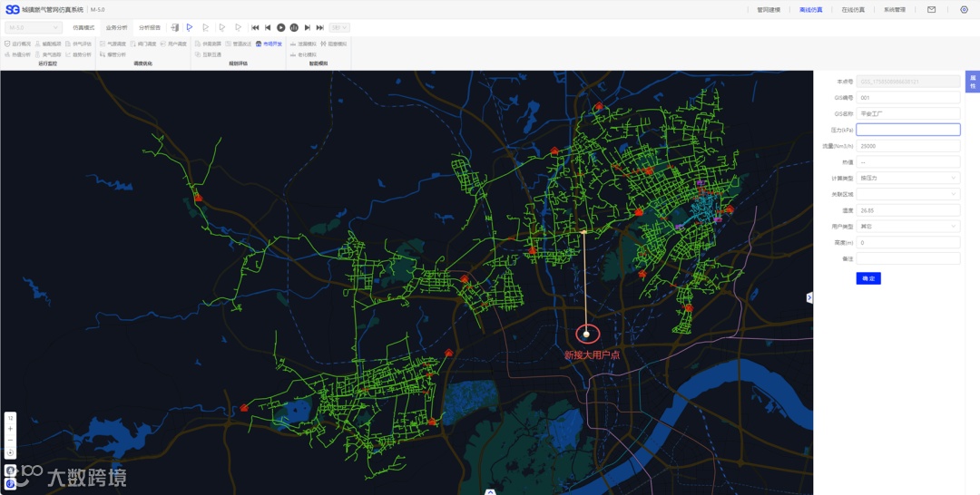Open the 供气评估 tool
This screenshot has height=495, width=980.
pyautogui.click(x=78, y=44)
